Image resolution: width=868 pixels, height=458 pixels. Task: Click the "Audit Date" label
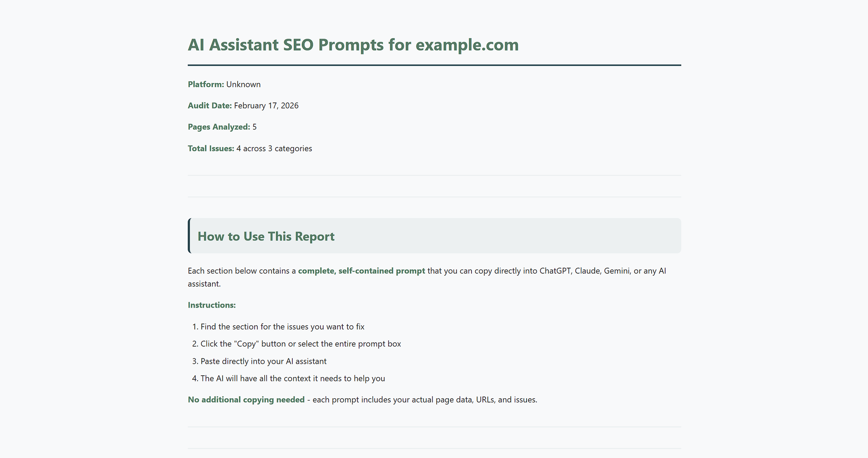pos(209,105)
